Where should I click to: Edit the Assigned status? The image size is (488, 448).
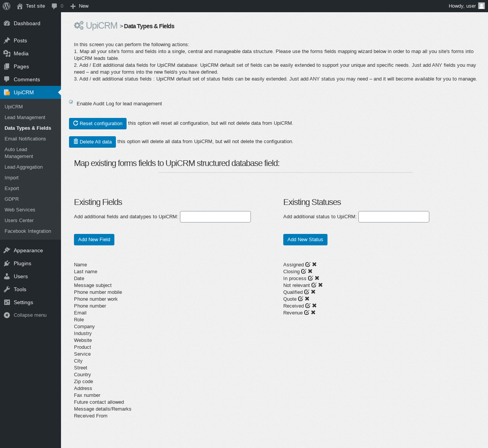tap(308, 264)
